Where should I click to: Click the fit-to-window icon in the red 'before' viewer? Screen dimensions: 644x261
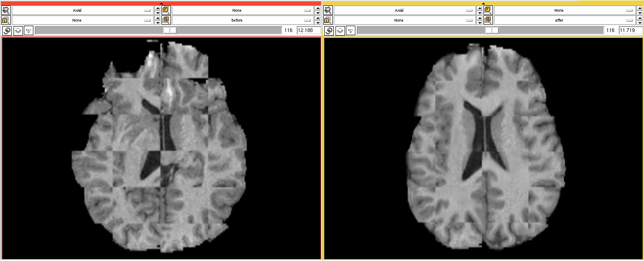pyautogui.click(x=7, y=10)
